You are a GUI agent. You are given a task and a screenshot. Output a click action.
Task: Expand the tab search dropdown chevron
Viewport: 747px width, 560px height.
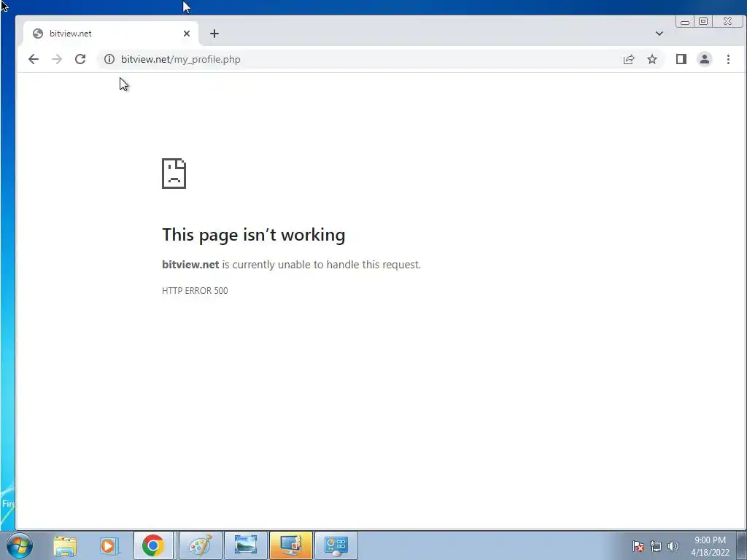[659, 34]
